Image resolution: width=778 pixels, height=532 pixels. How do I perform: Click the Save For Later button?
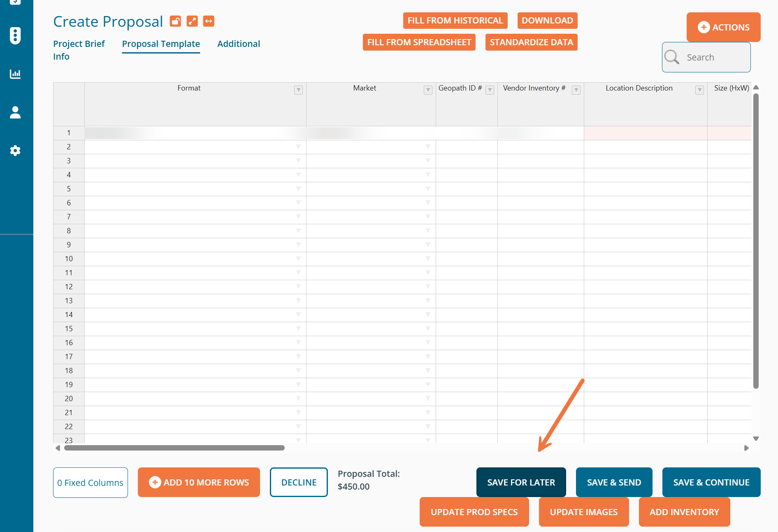521,482
